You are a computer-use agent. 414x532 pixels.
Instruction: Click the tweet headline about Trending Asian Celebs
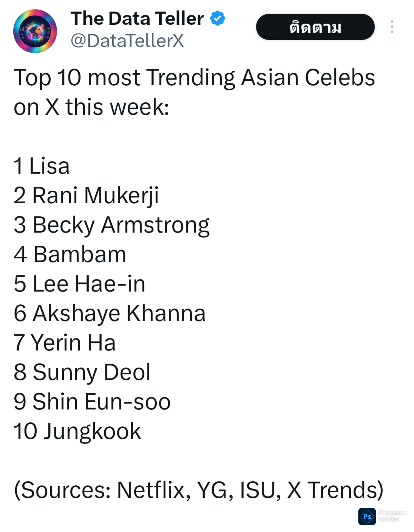(x=194, y=92)
